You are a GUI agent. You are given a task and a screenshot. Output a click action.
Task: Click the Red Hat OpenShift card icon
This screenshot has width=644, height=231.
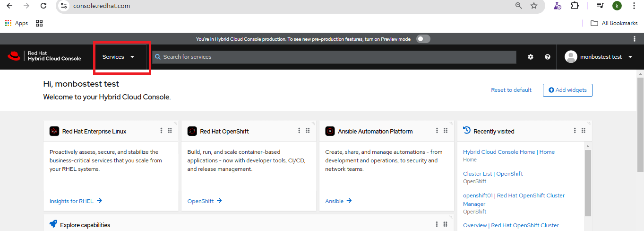coord(192,131)
